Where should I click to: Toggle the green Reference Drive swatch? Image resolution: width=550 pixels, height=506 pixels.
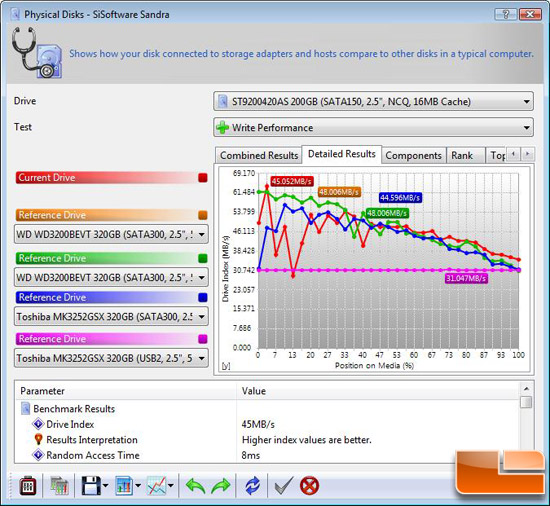203,258
